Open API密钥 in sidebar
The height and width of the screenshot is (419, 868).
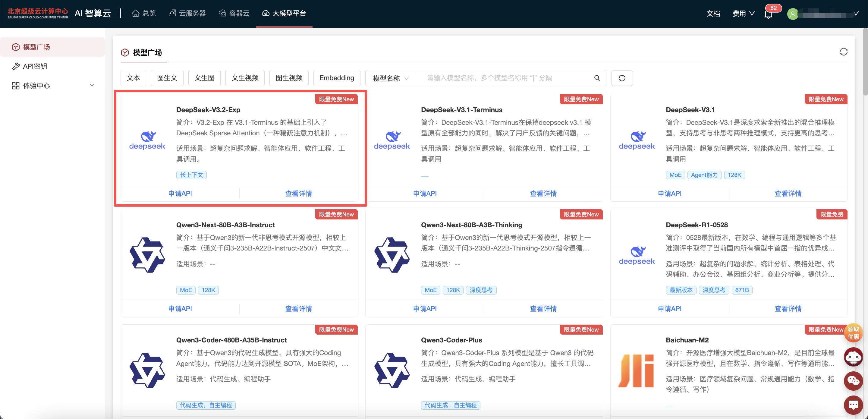(35, 66)
